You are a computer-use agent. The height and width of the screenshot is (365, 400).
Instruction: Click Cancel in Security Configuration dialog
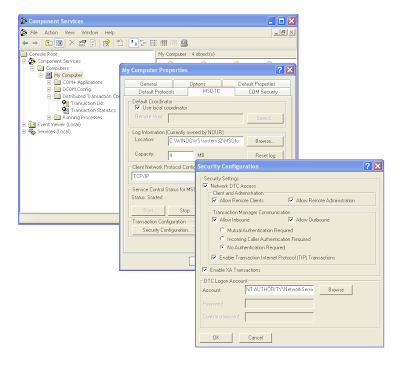click(256, 337)
